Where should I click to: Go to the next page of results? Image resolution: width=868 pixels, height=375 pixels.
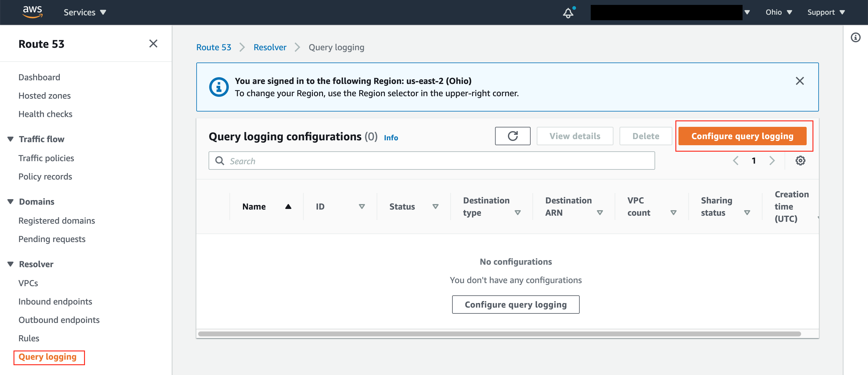click(772, 161)
